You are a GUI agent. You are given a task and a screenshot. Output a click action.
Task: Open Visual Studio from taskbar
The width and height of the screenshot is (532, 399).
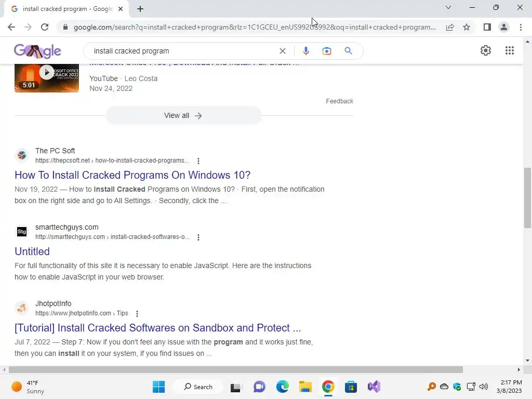click(x=374, y=387)
